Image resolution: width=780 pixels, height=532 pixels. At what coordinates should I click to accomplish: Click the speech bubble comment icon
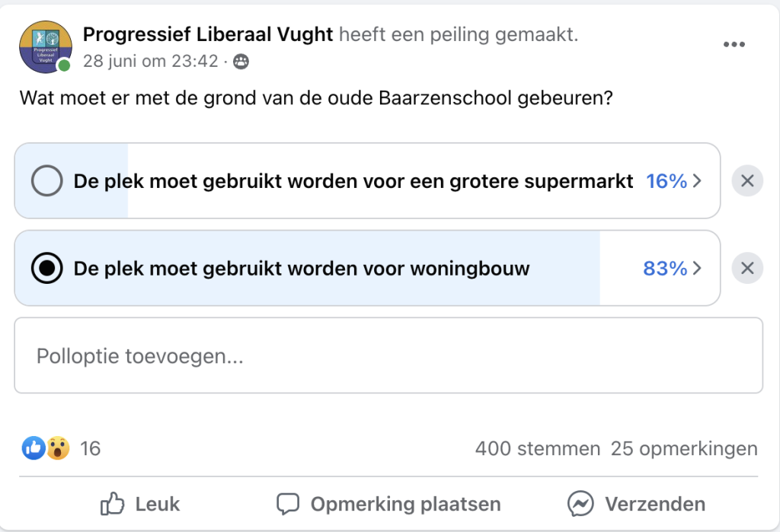[287, 504]
